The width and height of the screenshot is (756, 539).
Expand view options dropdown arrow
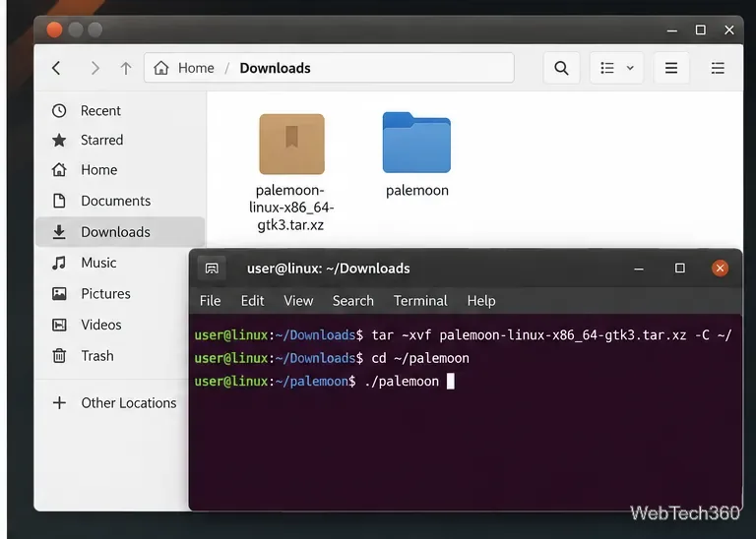click(630, 68)
